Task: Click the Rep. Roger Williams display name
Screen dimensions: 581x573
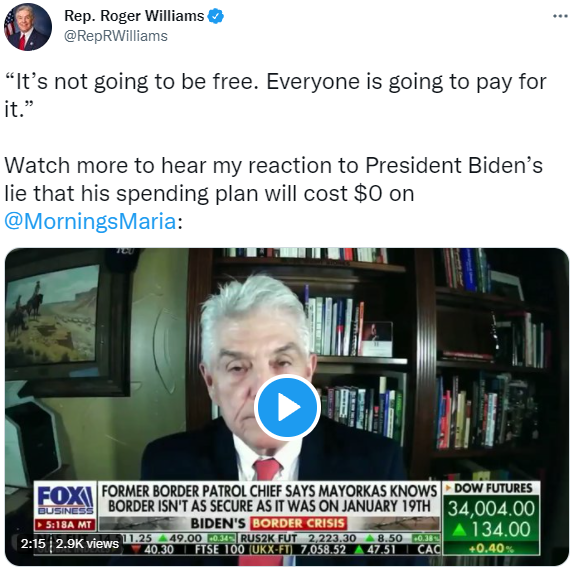Action: point(134,16)
